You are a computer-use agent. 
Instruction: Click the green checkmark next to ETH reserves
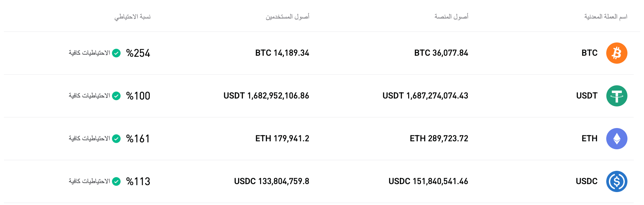pos(116,139)
